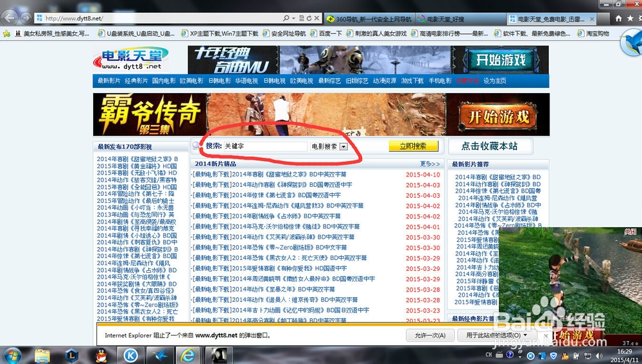Click the 点击收藏本站 button
Image resolution: width=642 pixels, height=364 pixels.
(x=490, y=146)
